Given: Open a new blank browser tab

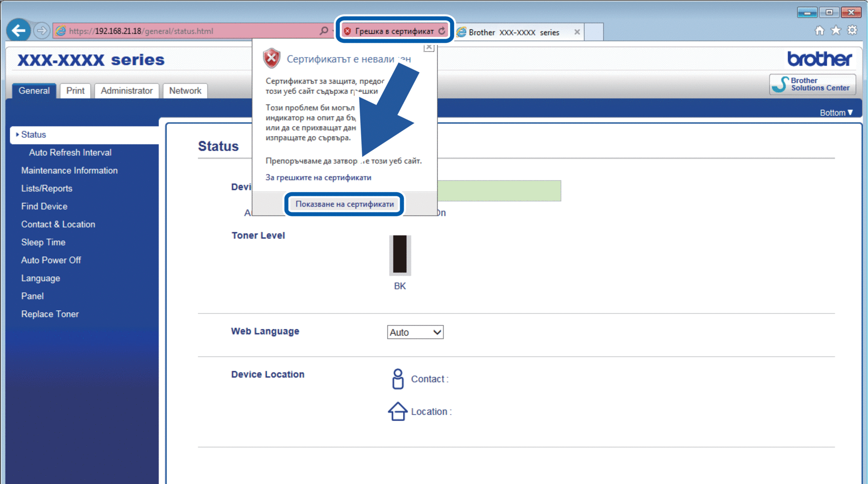Looking at the screenshot, I should point(594,32).
